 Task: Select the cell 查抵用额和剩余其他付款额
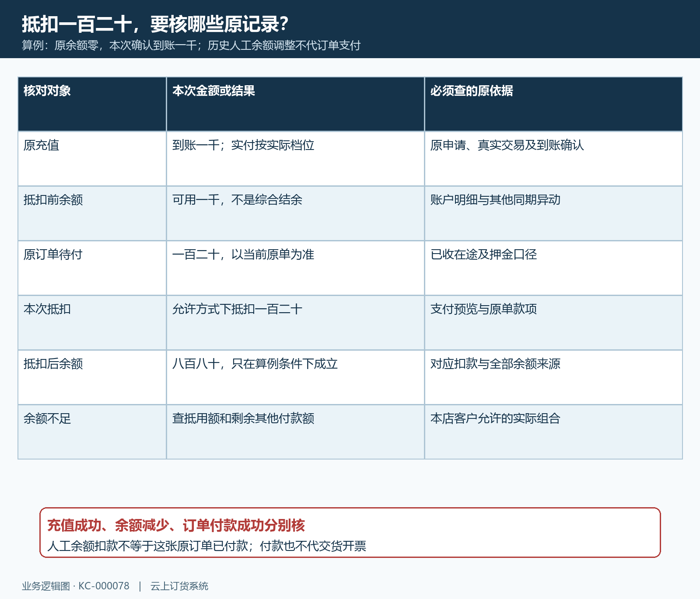click(x=295, y=432)
